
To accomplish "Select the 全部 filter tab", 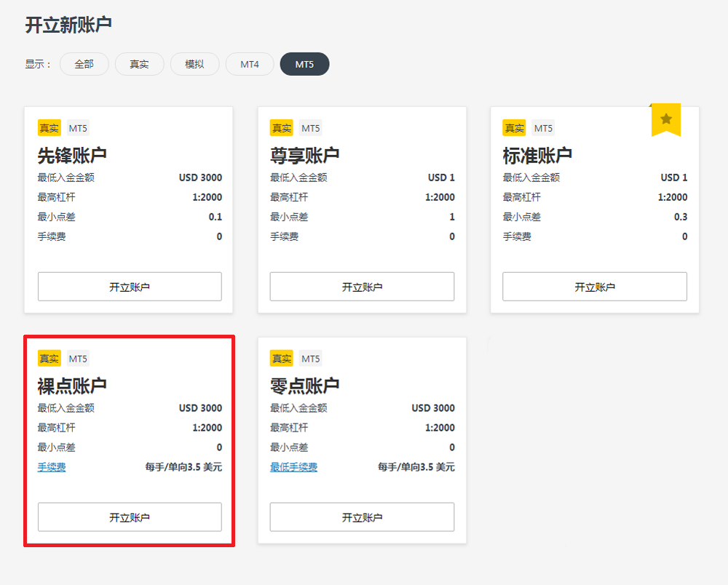I will 84,64.
